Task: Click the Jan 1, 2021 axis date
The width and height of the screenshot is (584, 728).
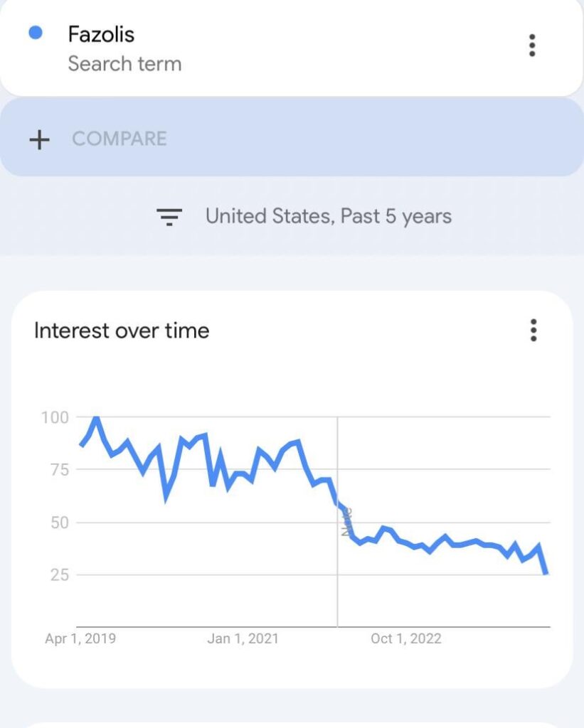Action: (x=243, y=638)
